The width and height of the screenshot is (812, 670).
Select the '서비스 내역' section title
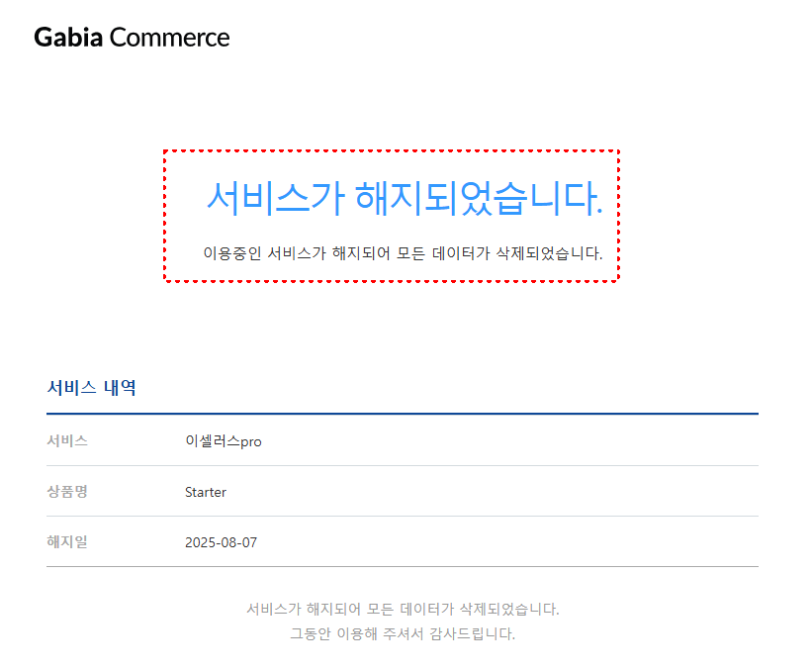click(x=91, y=388)
